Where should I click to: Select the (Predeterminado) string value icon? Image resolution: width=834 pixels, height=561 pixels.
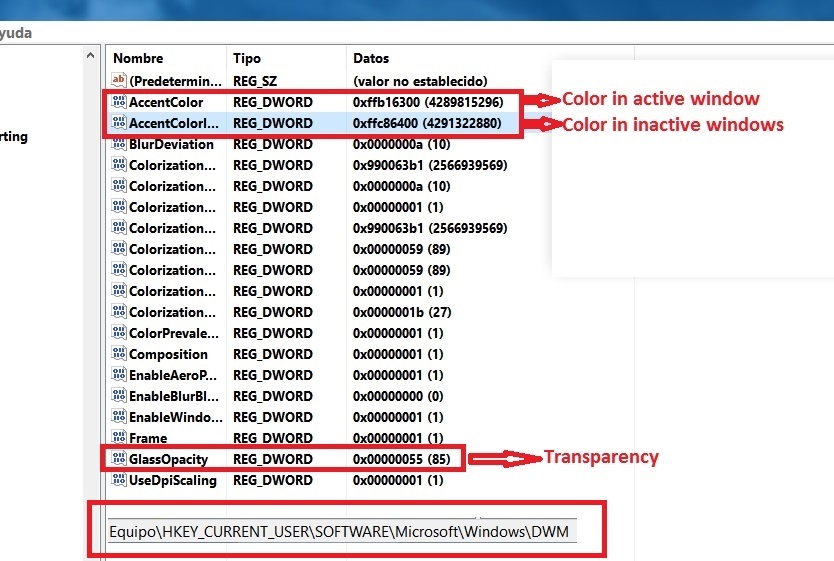(118, 80)
